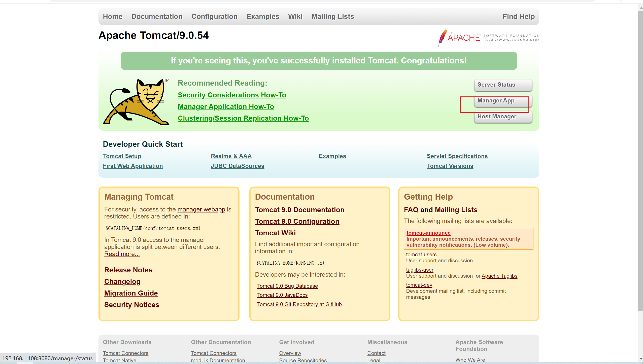Viewport: 643px width, 364px height.
Task: Open the Tomcat Versions link
Action: click(x=450, y=166)
